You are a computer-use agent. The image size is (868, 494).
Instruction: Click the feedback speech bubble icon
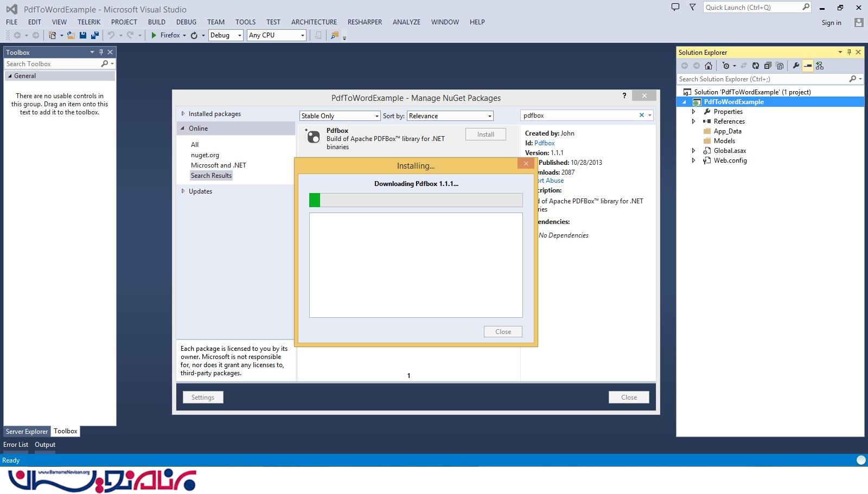675,8
